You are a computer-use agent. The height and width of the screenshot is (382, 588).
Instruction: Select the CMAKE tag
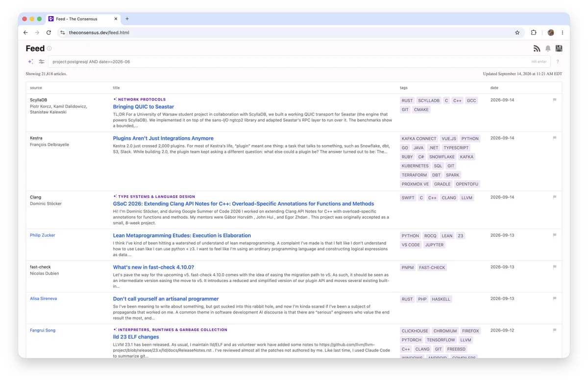(421, 110)
